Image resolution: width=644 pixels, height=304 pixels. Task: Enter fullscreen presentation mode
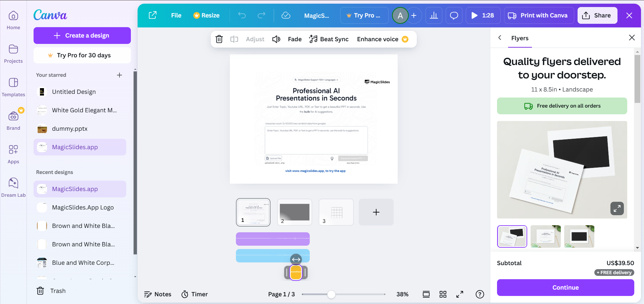tap(460, 294)
